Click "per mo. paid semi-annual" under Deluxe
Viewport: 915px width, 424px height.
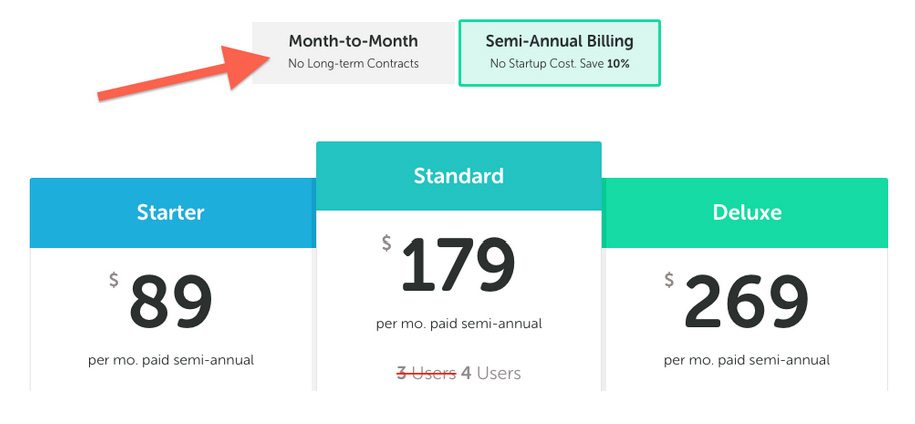pos(746,360)
